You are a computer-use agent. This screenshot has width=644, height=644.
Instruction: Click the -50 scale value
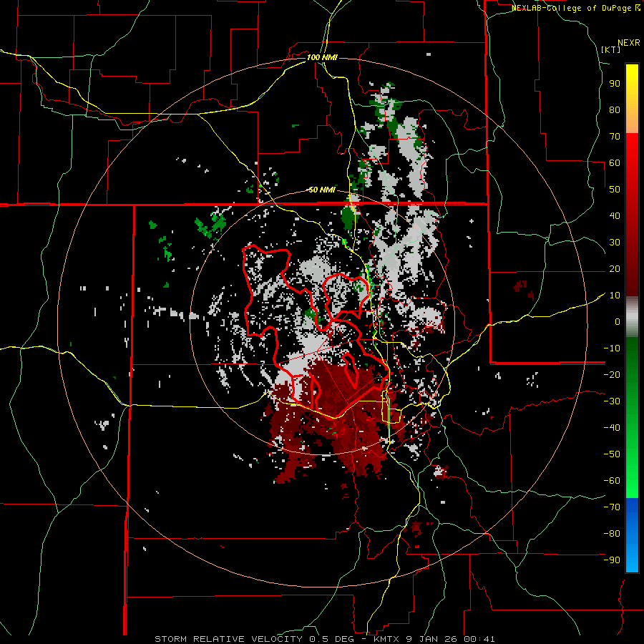pyautogui.click(x=612, y=454)
